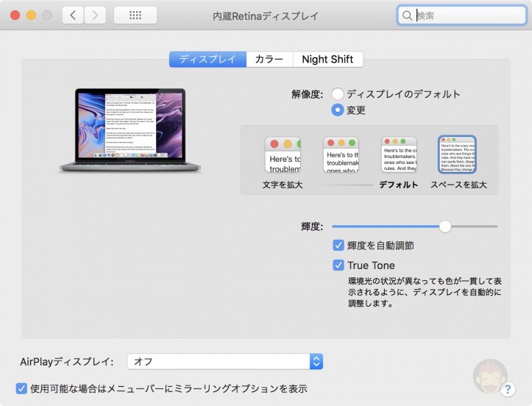The width and height of the screenshot is (532, 406).
Task: Go back with the left chevron button
Action: [x=73, y=15]
